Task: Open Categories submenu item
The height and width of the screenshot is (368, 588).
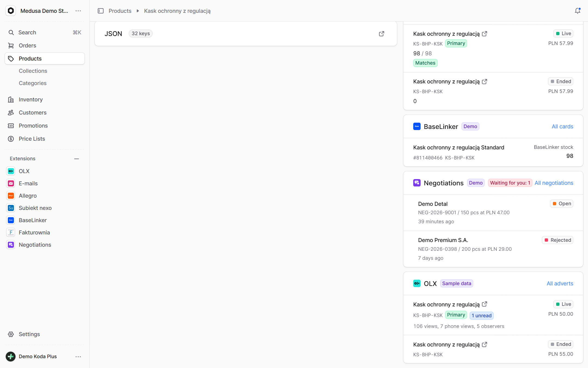Action: [x=33, y=83]
